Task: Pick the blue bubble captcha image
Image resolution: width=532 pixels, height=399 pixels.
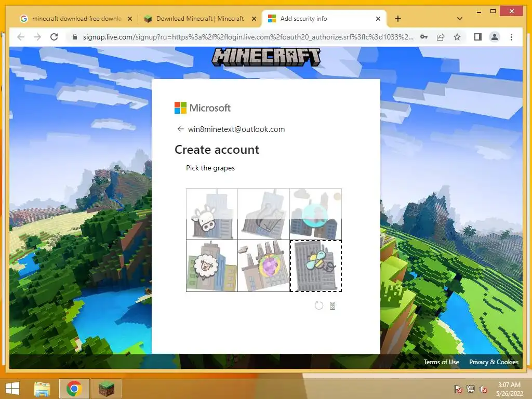Action: [315, 214]
